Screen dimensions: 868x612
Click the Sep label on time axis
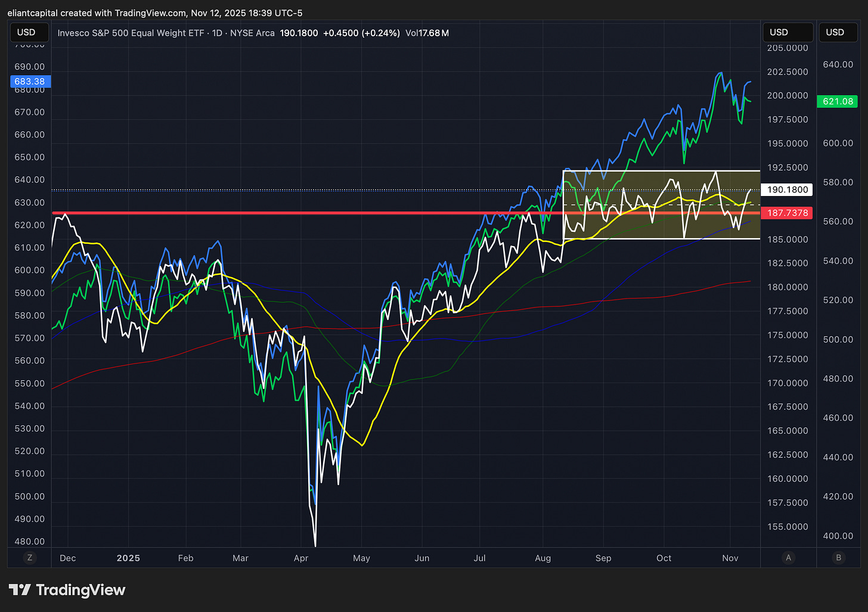pos(603,558)
